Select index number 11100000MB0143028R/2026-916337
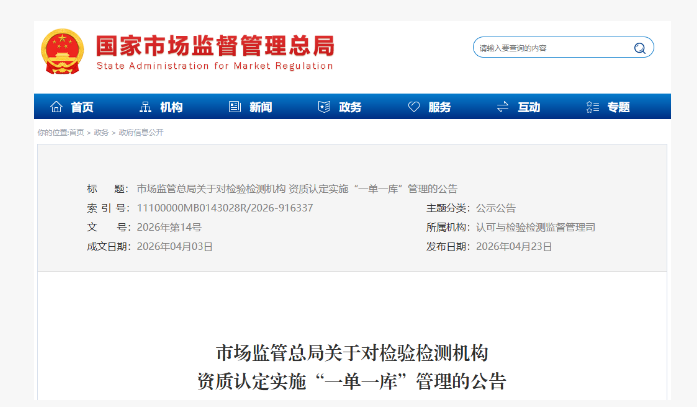This screenshot has width=697, height=407. pos(225,208)
